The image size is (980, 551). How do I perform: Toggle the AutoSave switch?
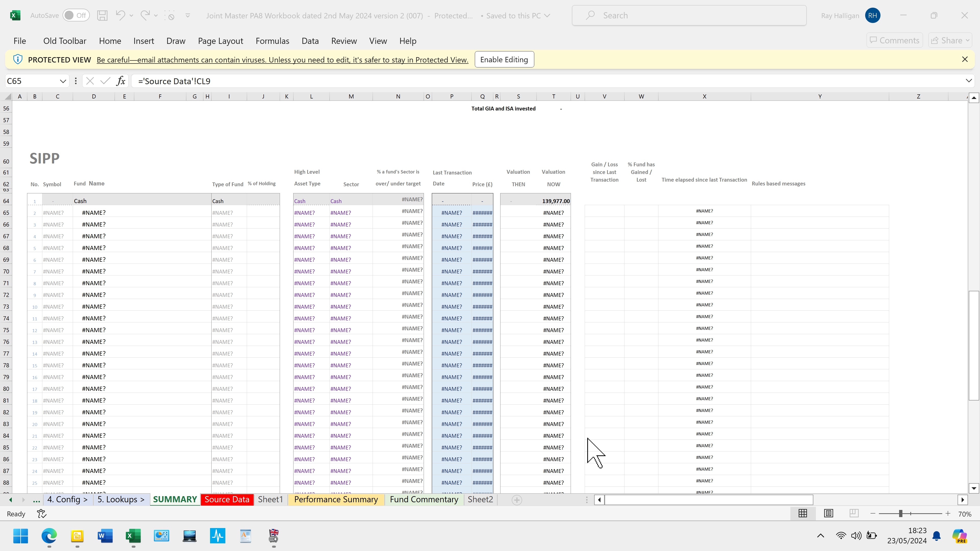pyautogui.click(x=76, y=16)
